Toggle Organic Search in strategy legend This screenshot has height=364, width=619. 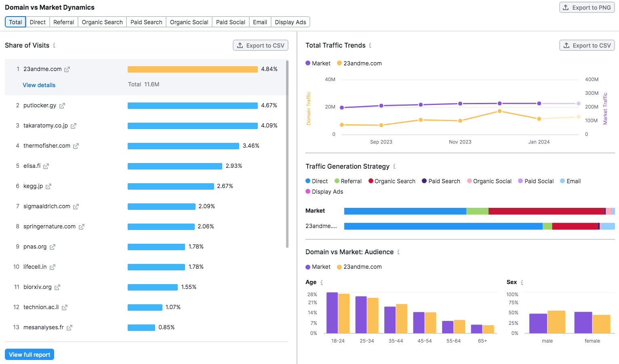pyautogui.click(x=392, y=181)
